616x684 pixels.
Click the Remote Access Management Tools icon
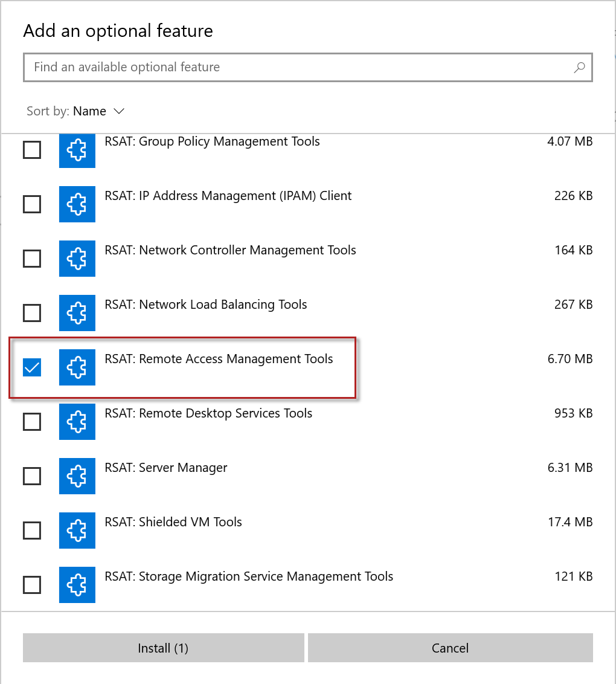[77, 367]
